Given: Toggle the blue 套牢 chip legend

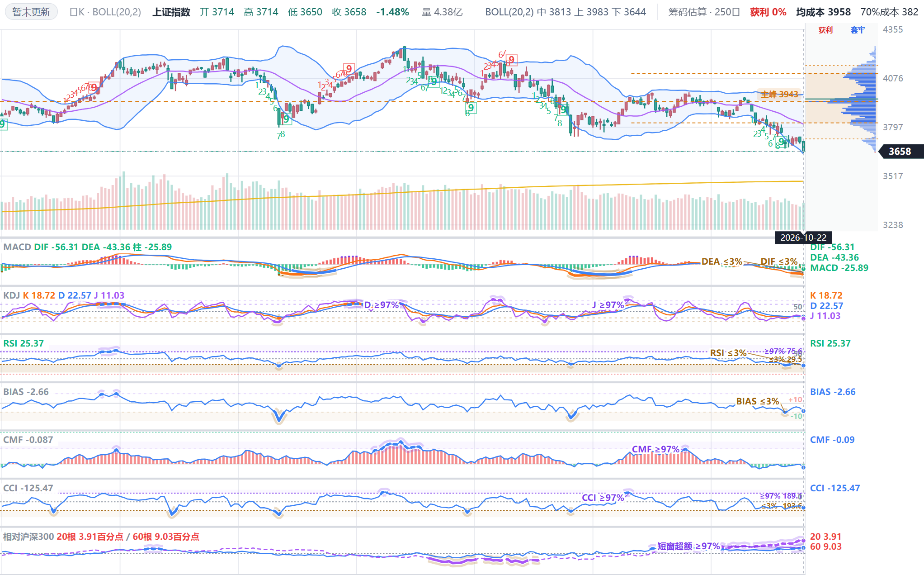Looking at the screenshot, I should coord(858,30).
